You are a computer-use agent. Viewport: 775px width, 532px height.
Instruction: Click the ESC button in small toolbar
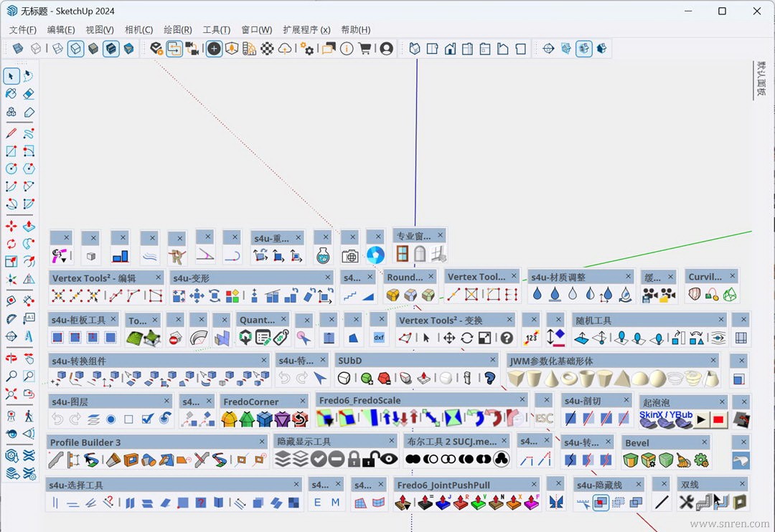[544, 419]
